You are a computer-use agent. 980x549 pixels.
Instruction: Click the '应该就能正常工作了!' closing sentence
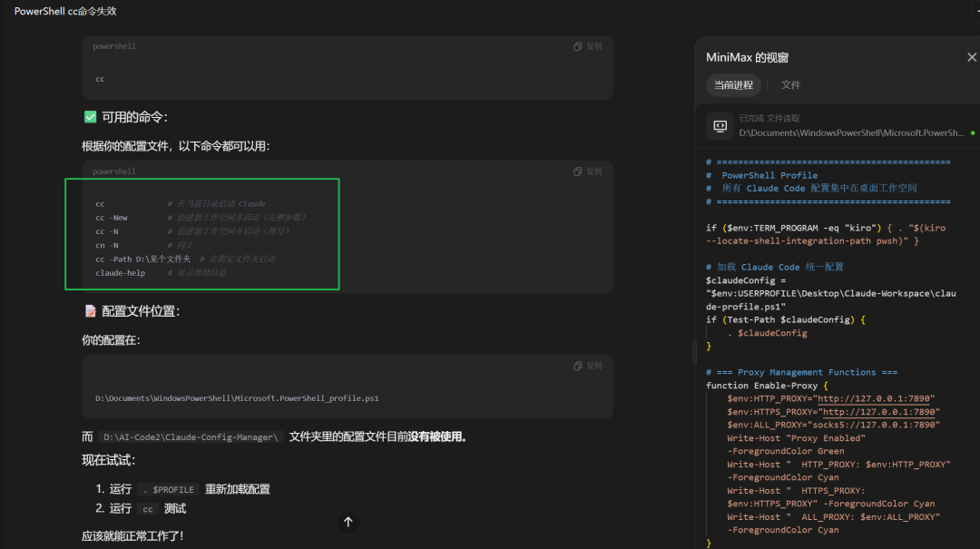[x=132, y=536]
